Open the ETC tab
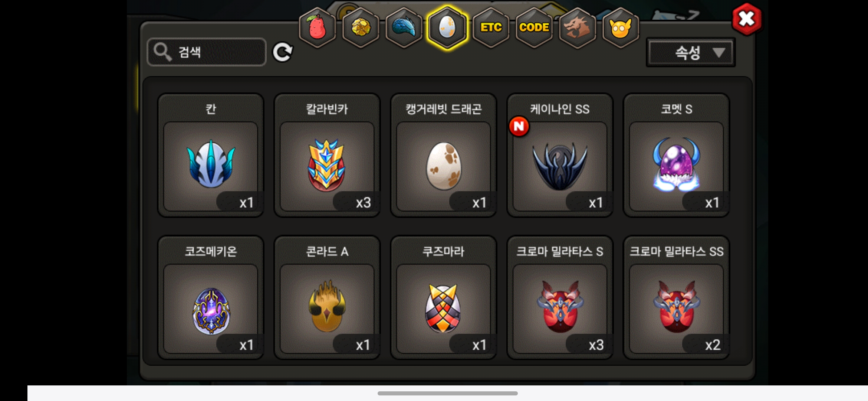The image size is (868, 401). (x=491, y=27)
